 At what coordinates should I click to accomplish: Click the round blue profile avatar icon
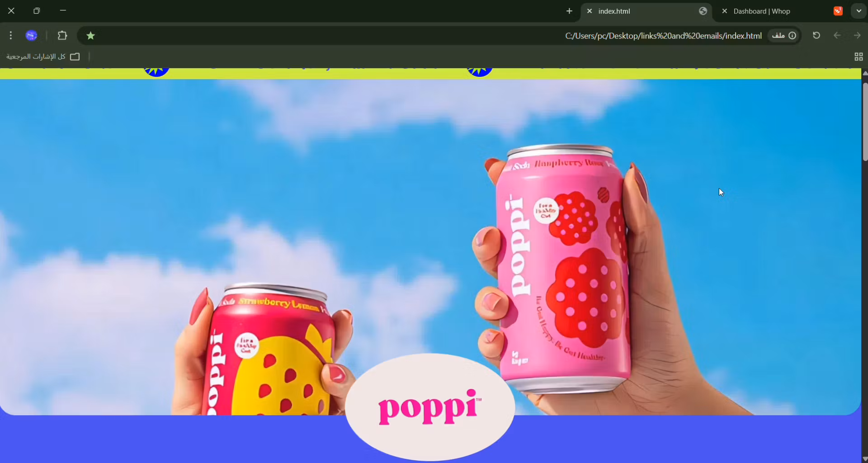coord(31,35)
